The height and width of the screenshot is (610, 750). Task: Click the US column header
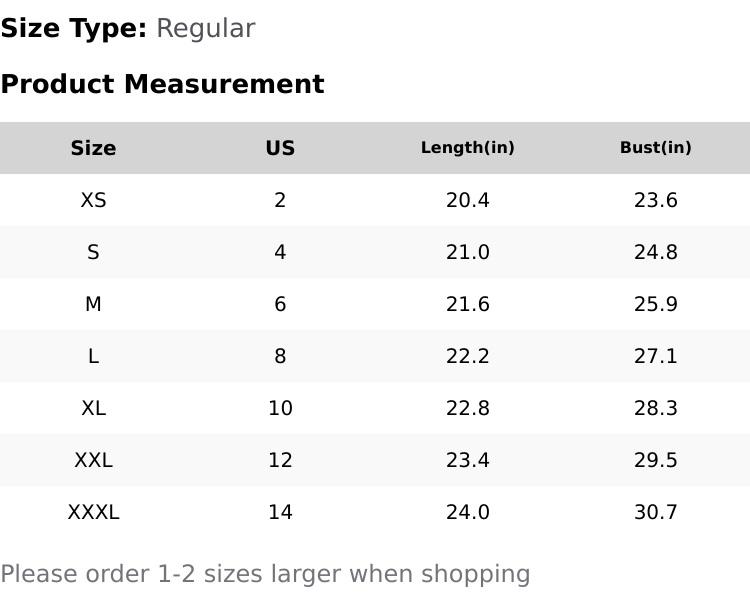point(280,148)
